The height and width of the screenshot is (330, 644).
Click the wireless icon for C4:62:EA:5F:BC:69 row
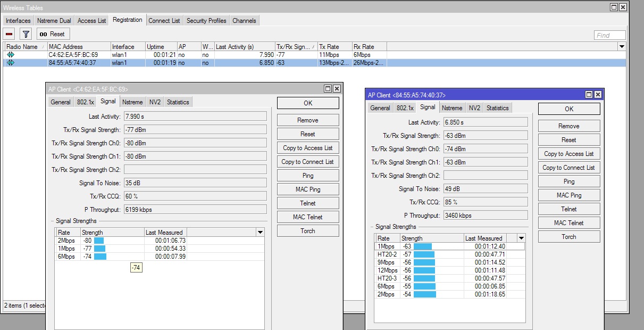point(11,55)
